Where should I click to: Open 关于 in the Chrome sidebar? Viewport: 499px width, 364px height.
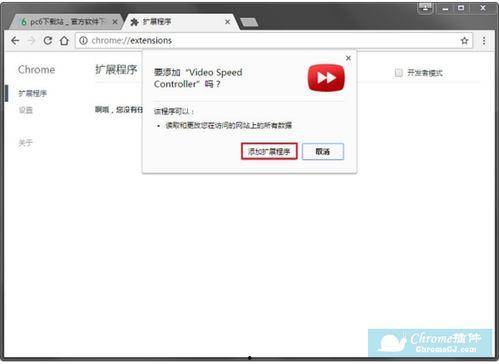coord(25,143)
